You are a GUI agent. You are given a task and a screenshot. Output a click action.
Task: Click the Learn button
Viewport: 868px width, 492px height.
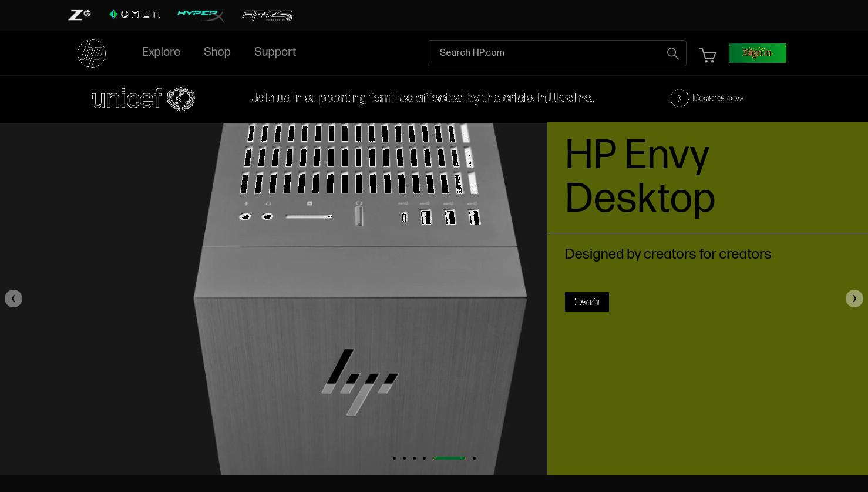click(x=587, y=302)
